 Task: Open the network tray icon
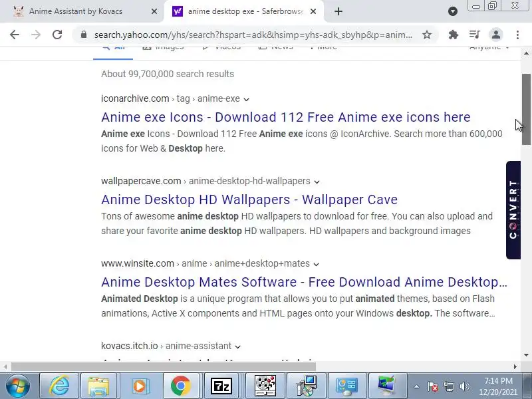coord(449,386)
